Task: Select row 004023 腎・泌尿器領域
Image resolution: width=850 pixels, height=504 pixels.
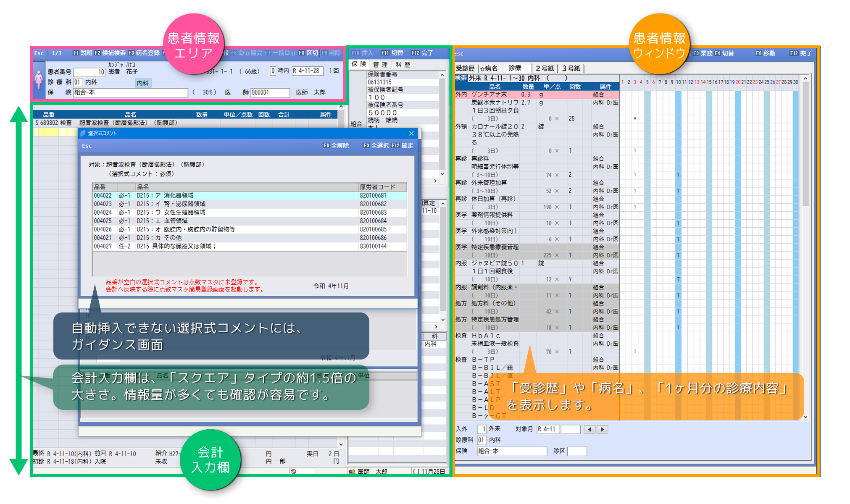Action: click(x=249, y=204)
